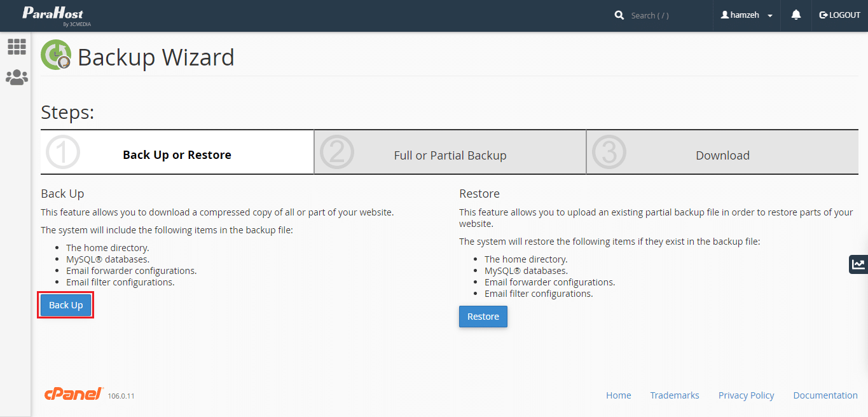Open the statistics chart side tab
This screenshot has height=417, width=868.
pos(858,264)
